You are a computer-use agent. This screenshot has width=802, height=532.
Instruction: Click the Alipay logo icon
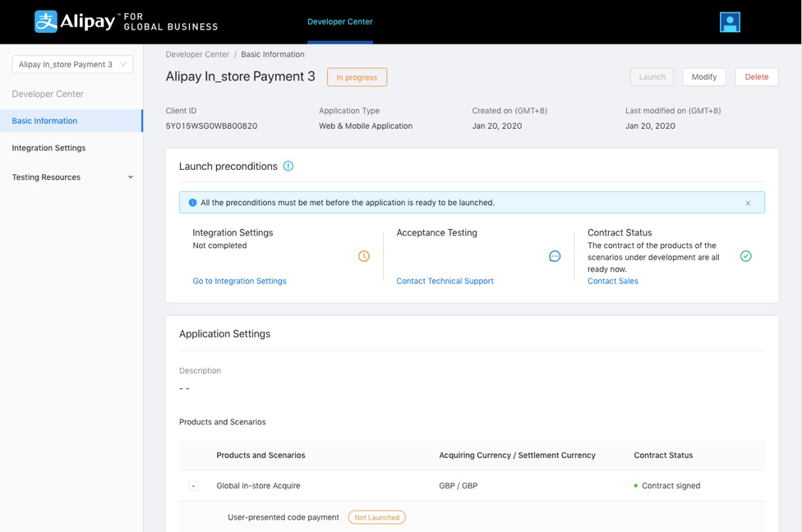click(46, 21)
